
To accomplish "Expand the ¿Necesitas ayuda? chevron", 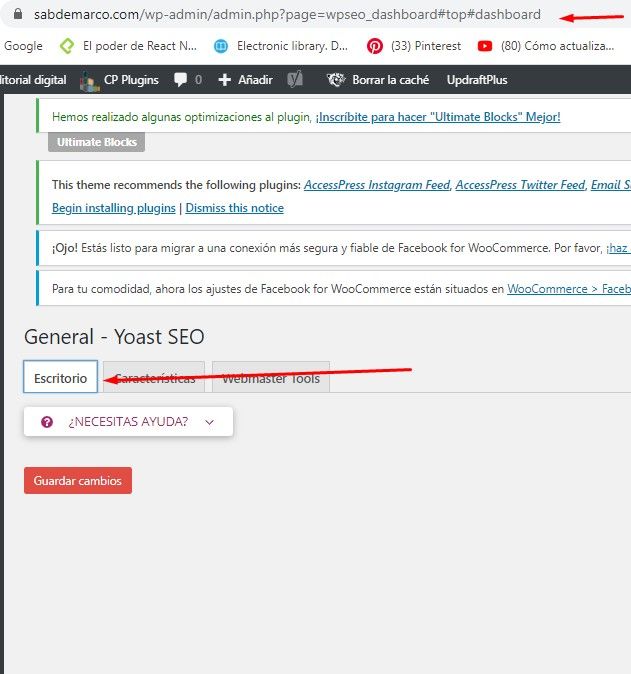I will (209, 422).
